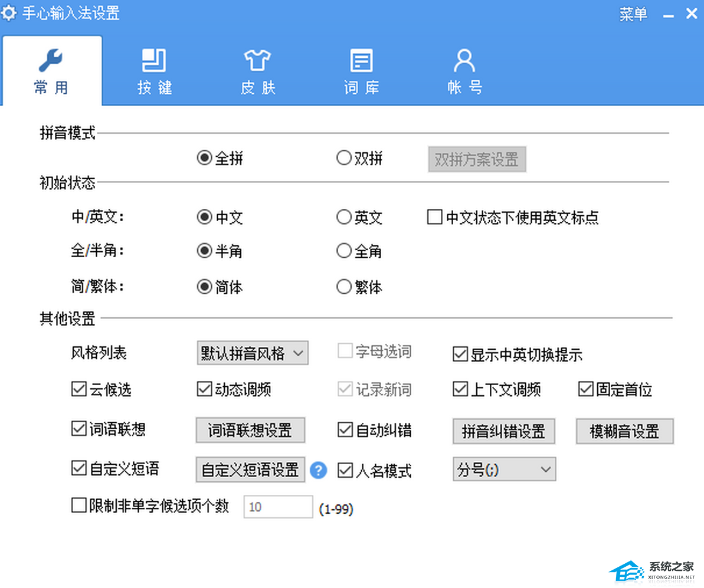Toggle 自定义短语 checkbox
704x588 pixels.
point(79,468)
